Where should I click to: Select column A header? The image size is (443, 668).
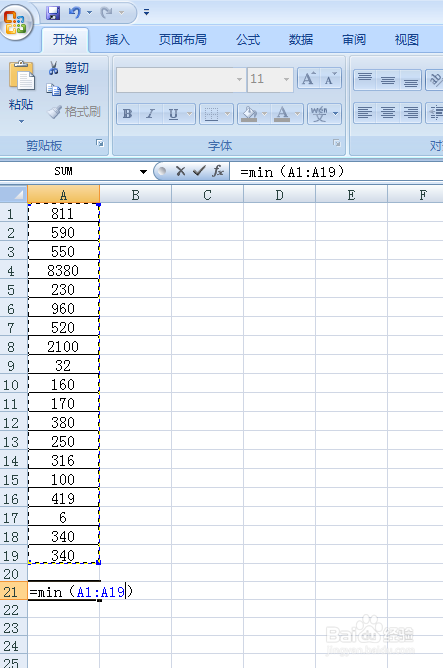tap(63, 195)
